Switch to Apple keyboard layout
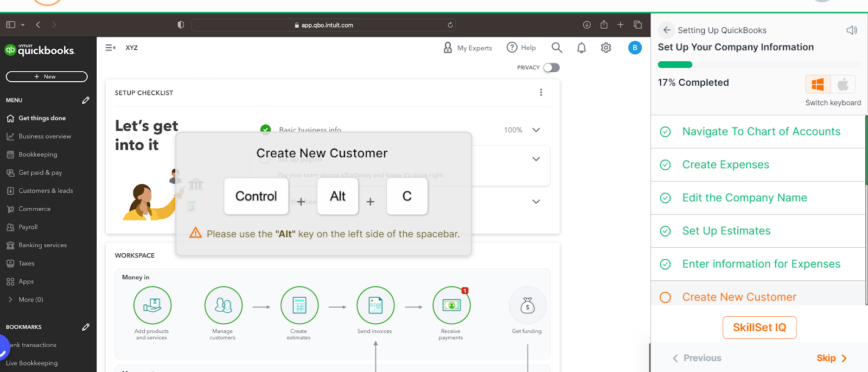Image resolution: width=868 pixels, height=372 pixels. (x=843, y=85)
